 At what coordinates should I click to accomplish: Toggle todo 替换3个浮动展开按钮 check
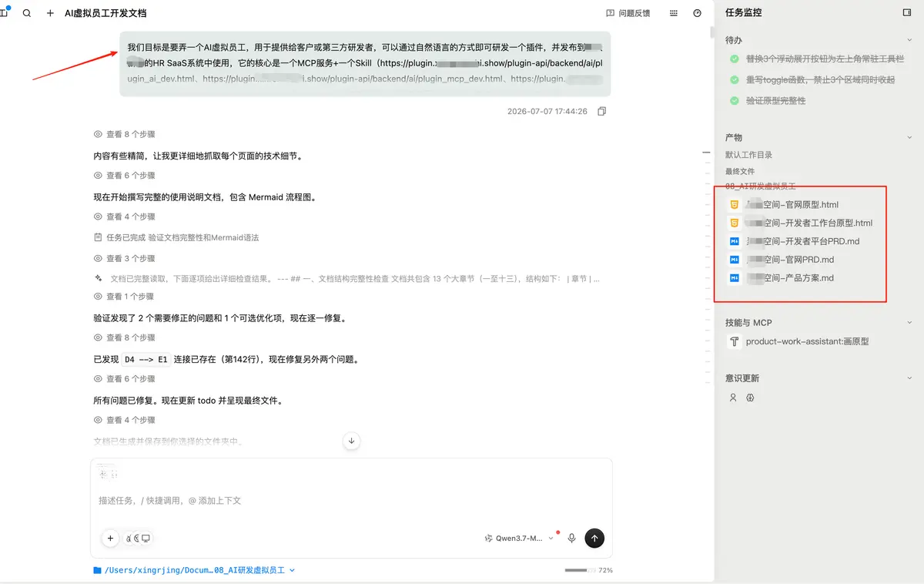pos(735,59)
